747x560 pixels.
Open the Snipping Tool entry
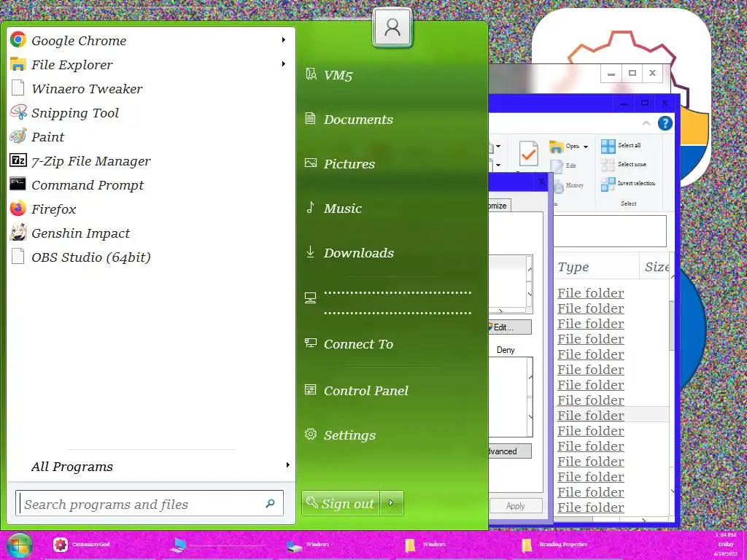[151, 113]
